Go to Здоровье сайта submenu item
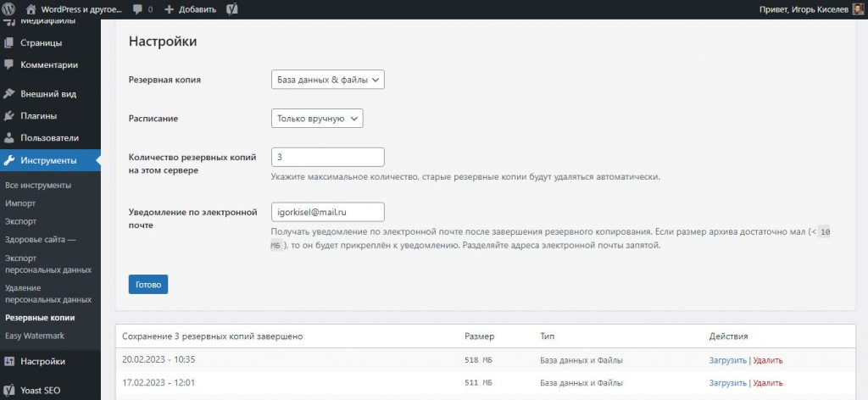The image size is (868, 400). click(x=40, y=240)
